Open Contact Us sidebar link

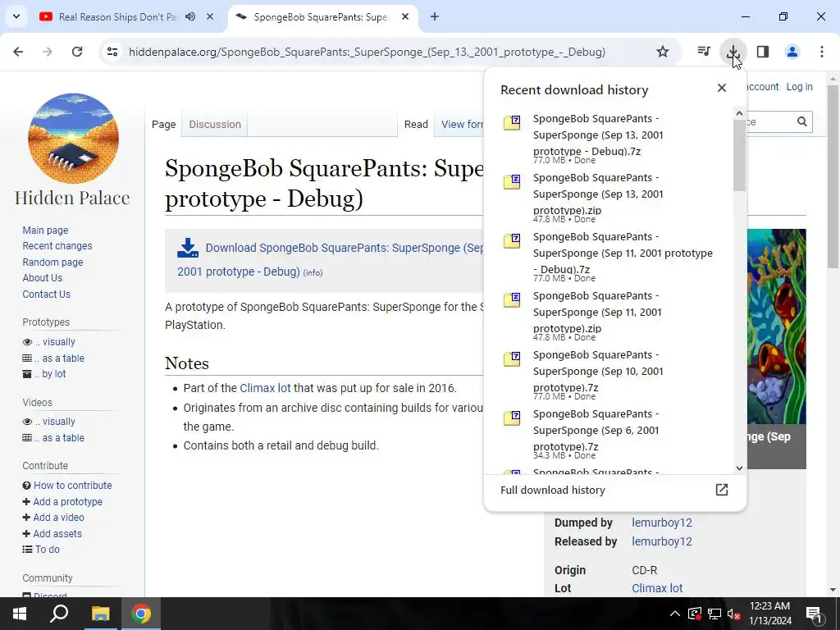pos(46,294)
